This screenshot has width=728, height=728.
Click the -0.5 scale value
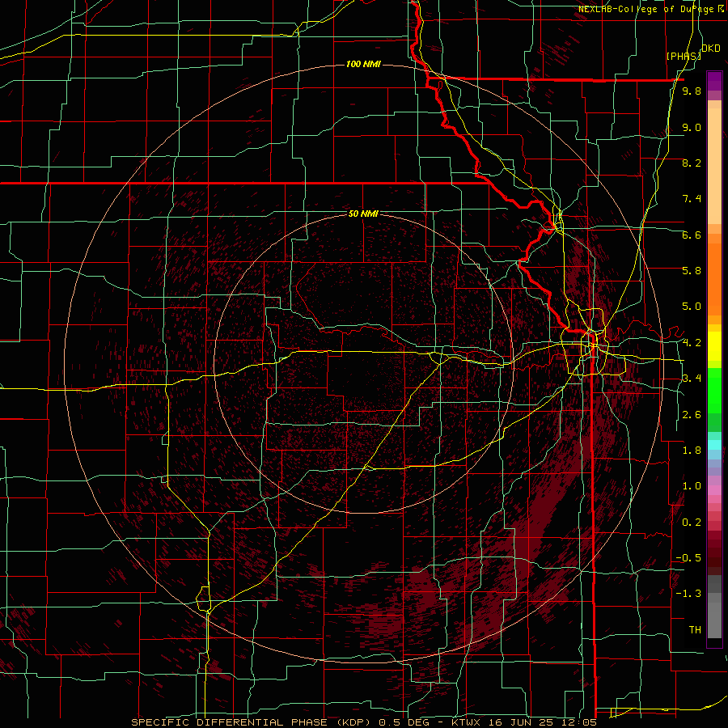pos(688,558)
